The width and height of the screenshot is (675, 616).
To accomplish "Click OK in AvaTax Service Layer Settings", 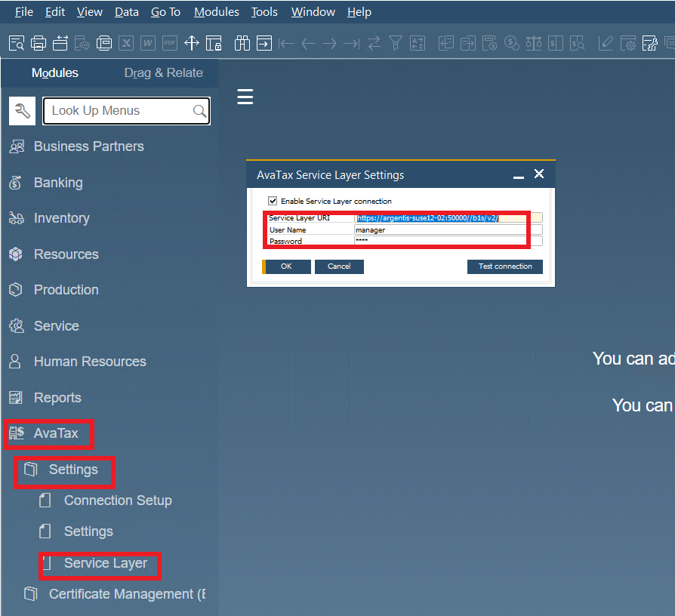I will 287,266.
